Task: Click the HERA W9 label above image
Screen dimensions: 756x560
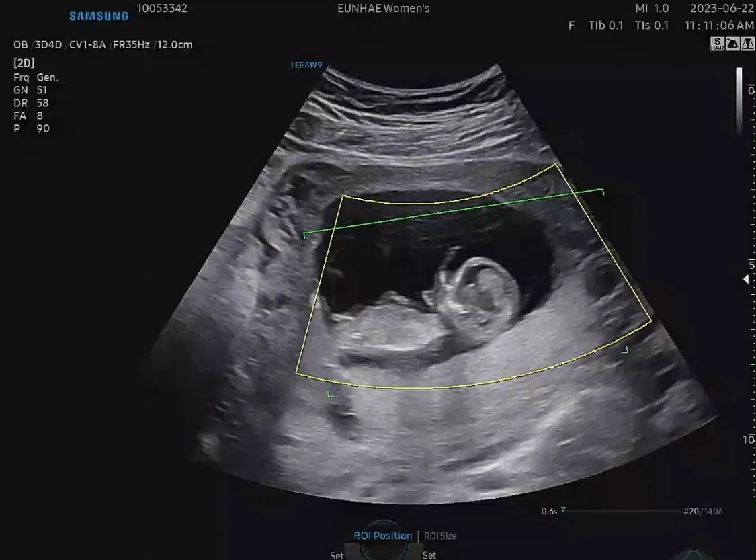Action: (x=306, y=65)
